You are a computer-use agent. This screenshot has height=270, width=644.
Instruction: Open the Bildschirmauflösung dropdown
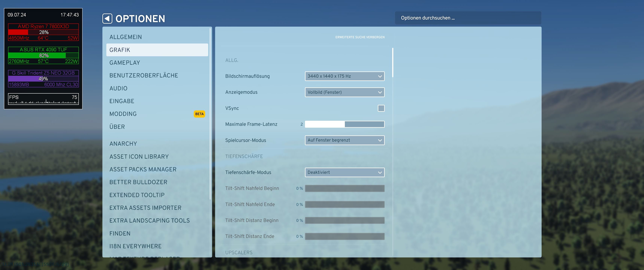pyautogui.click(x=344, y=76)
